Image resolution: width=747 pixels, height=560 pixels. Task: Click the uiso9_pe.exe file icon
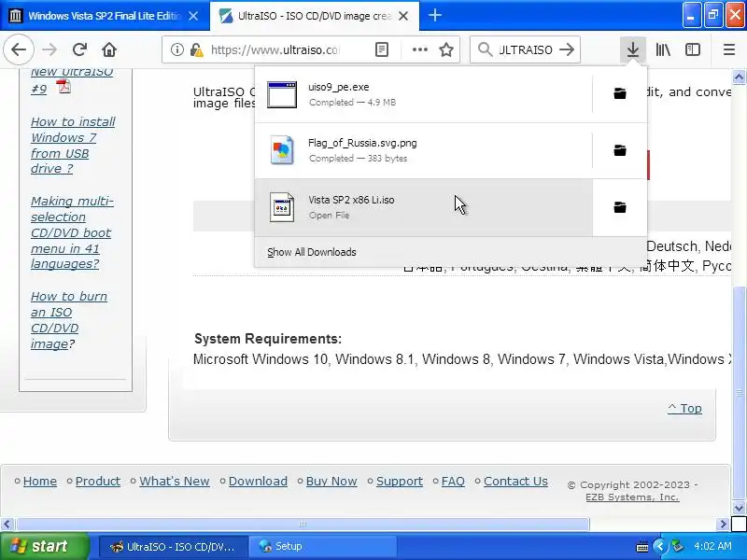[x=282, y=94]
